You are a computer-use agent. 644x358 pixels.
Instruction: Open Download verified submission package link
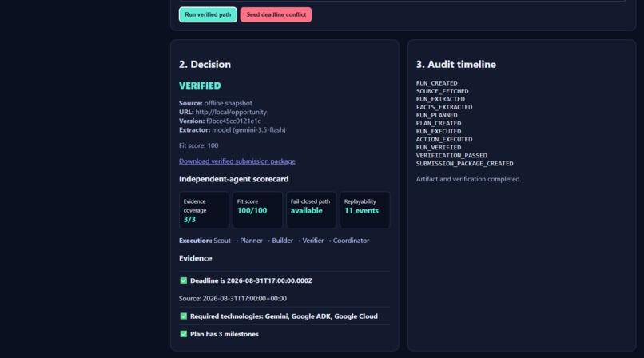237,161
